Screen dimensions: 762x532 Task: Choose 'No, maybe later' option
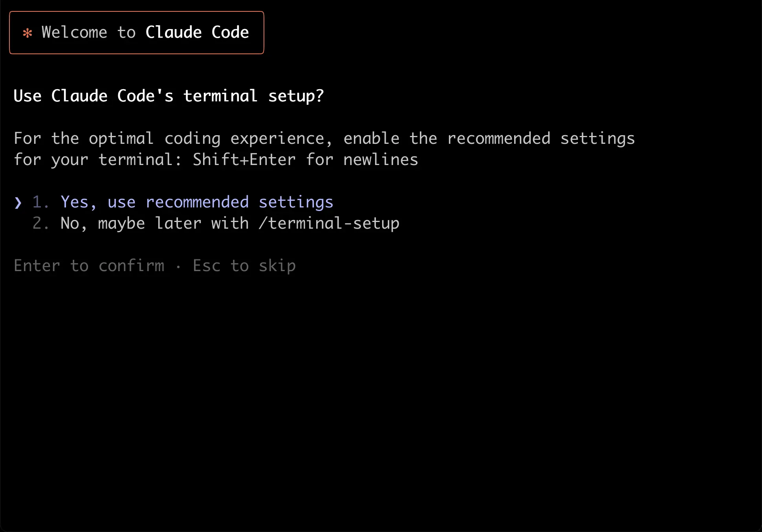tap(230, 224)
